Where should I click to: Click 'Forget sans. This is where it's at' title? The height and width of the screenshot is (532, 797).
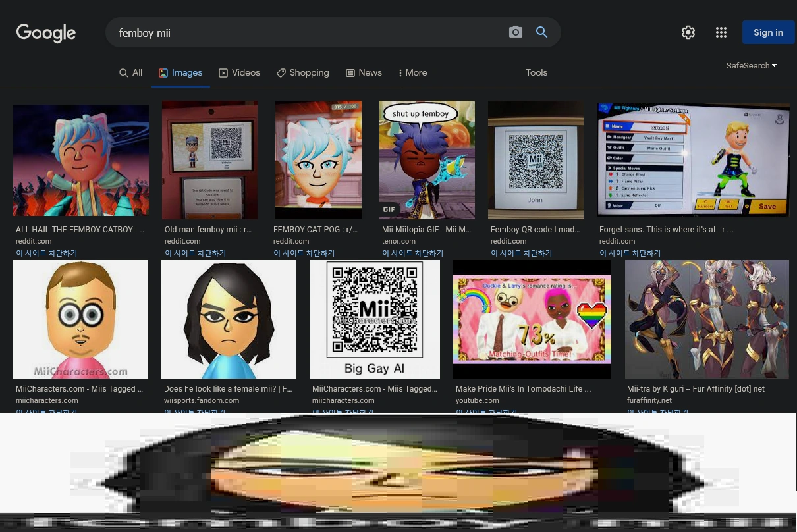click(666, 230)
